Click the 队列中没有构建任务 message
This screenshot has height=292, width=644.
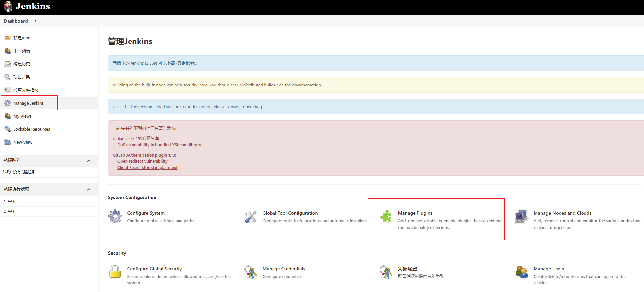point(19,172)
